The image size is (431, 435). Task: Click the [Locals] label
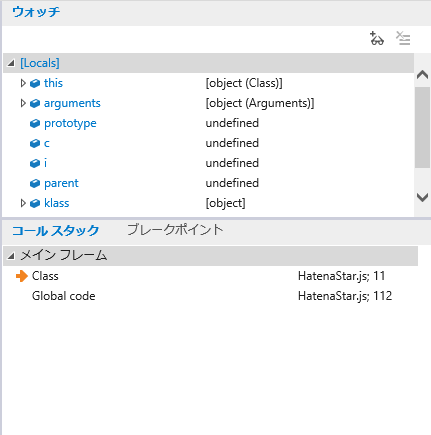[x=40, y=63]
